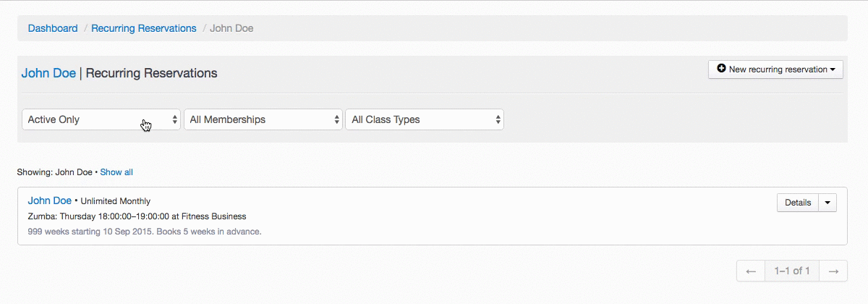Open the All Class Types filter
Viewport: 868px width, 304px height.
point(424,119)
